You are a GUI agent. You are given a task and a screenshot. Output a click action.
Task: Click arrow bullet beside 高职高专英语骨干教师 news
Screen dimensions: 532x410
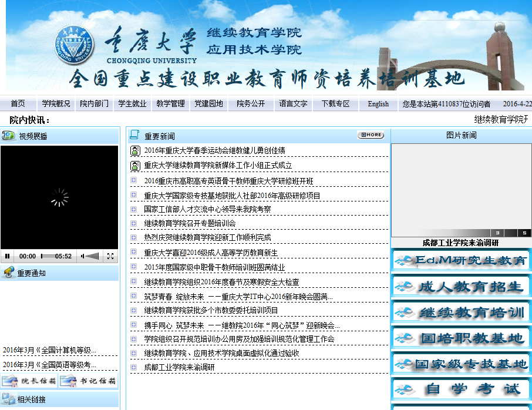pyautogui.click(x=134, y=180)
